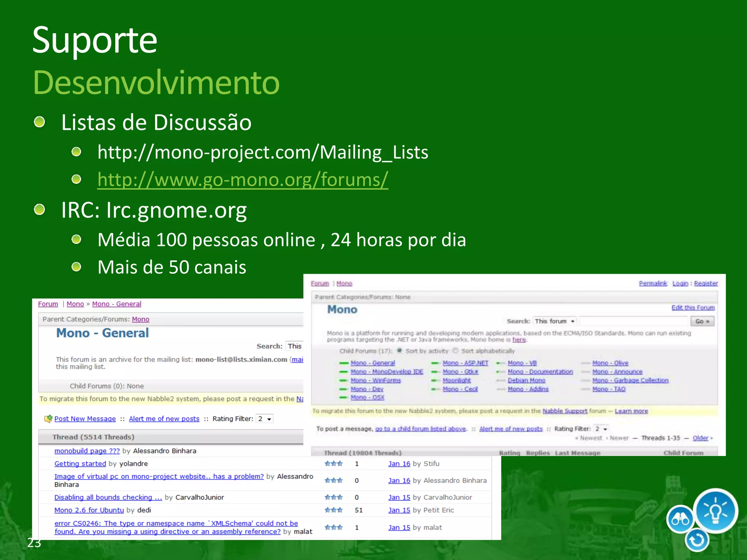Click star rating of Mono 2.6 for Ubuntu
Image resolution: width=747 pixels, height=560 pixels.
333,510
